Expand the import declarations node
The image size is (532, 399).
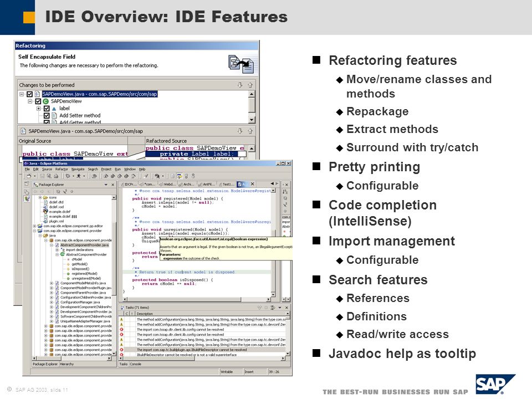pyautogui.click(x=57, y=250)
